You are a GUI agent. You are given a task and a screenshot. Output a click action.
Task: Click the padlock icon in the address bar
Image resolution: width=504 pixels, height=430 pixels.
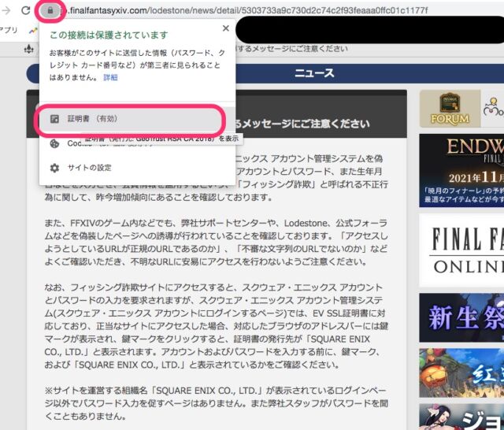coord(51,11)
